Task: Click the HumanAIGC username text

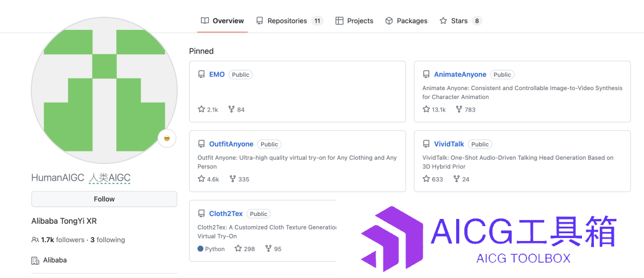Action: (58, 178)
